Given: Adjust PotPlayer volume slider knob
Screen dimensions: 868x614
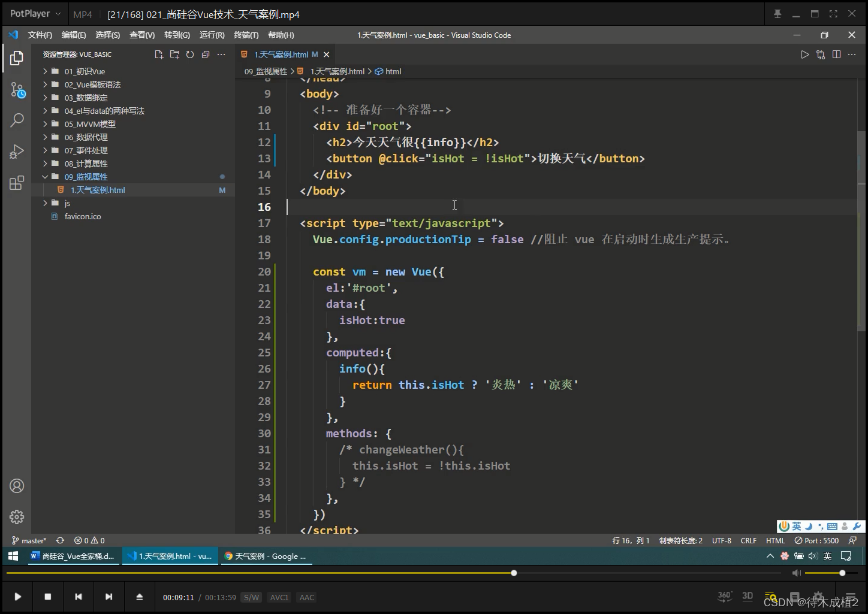Looking at the screenshot, I should click(x=842, y=573).
